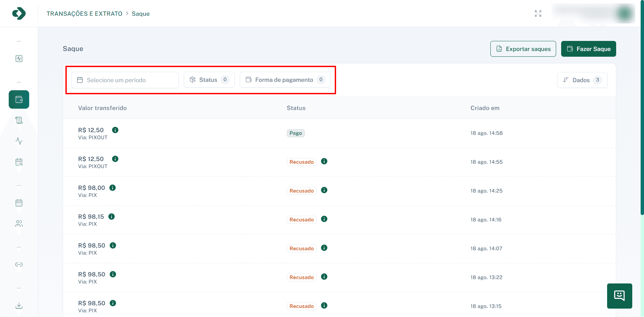
Task: Open the users icon in the sidebar
Action: (19, 224)
